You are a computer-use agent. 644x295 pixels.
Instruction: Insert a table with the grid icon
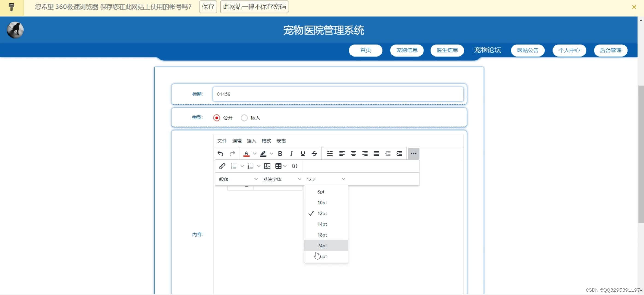[x=278, y=166]
